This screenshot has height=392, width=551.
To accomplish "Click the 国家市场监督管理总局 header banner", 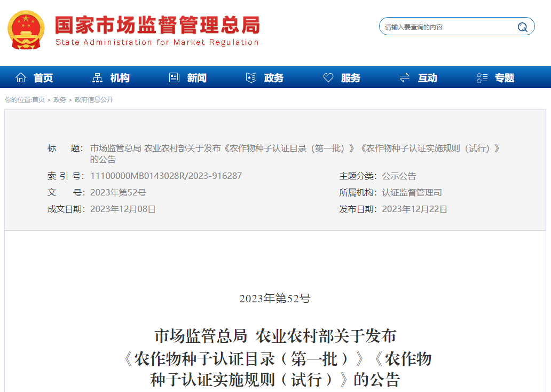I will tap(155, 28).
